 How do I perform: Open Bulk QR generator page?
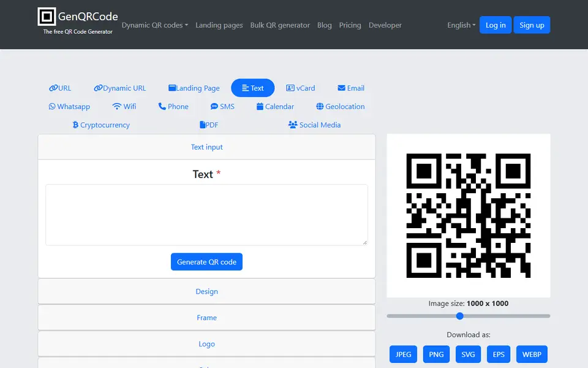point(280,25)
